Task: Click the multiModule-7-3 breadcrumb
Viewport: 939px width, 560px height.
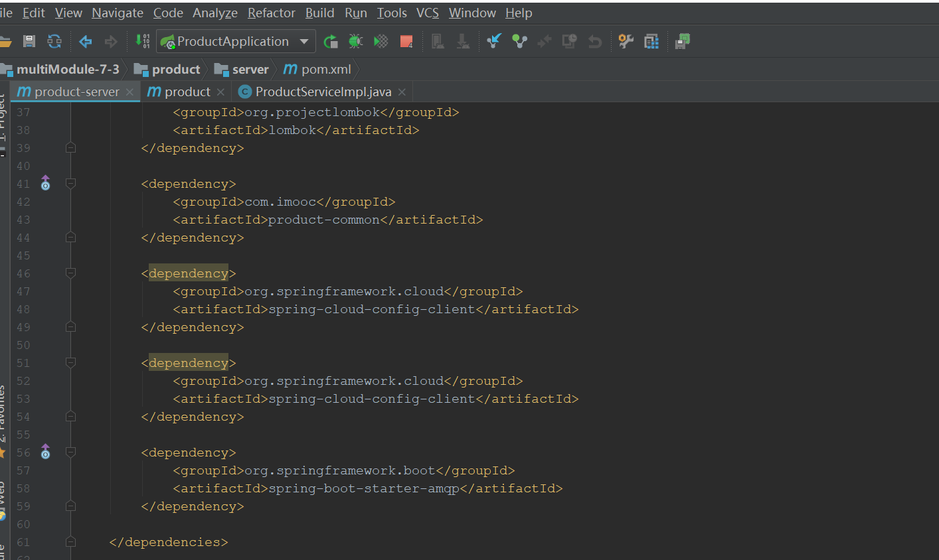Action: 60,69
